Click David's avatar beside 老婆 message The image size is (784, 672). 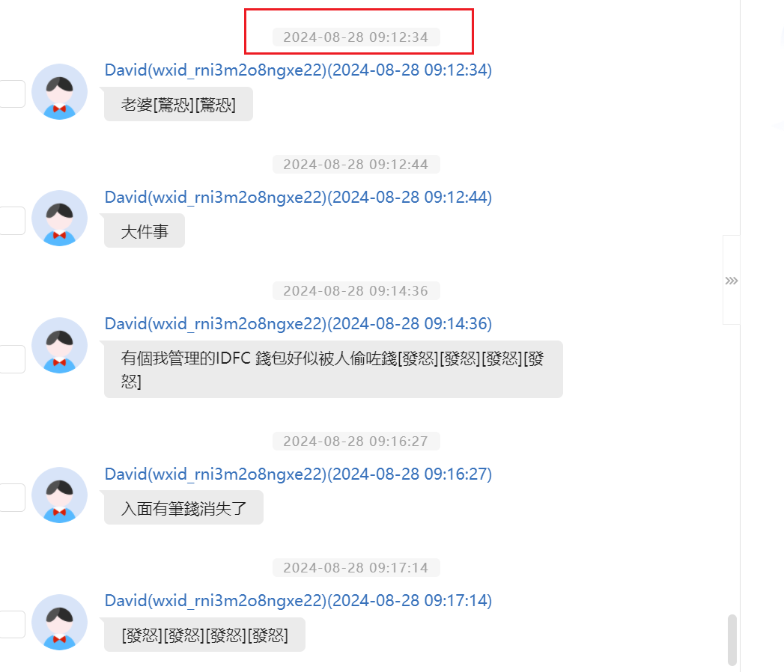(x=59, y=92)
